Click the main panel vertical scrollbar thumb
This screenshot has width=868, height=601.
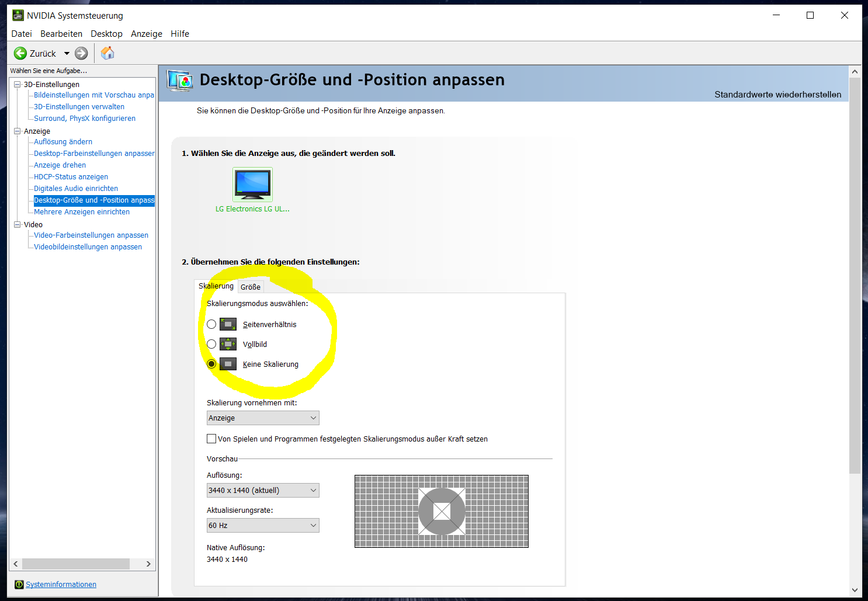[855, 275]
